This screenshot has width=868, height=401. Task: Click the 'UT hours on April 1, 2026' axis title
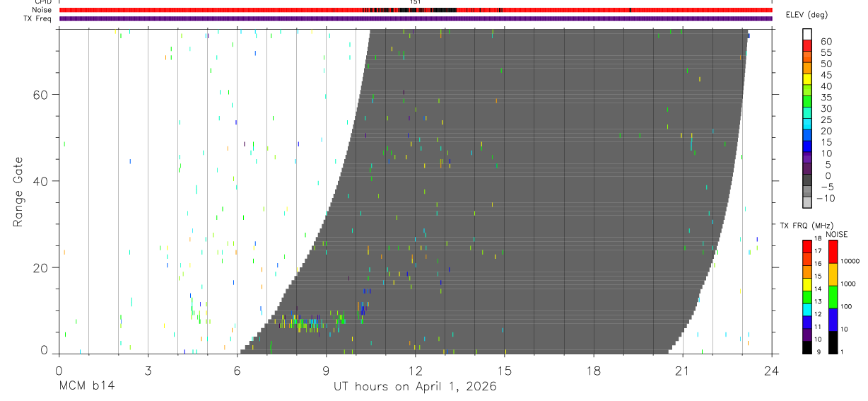pos(415,387)
